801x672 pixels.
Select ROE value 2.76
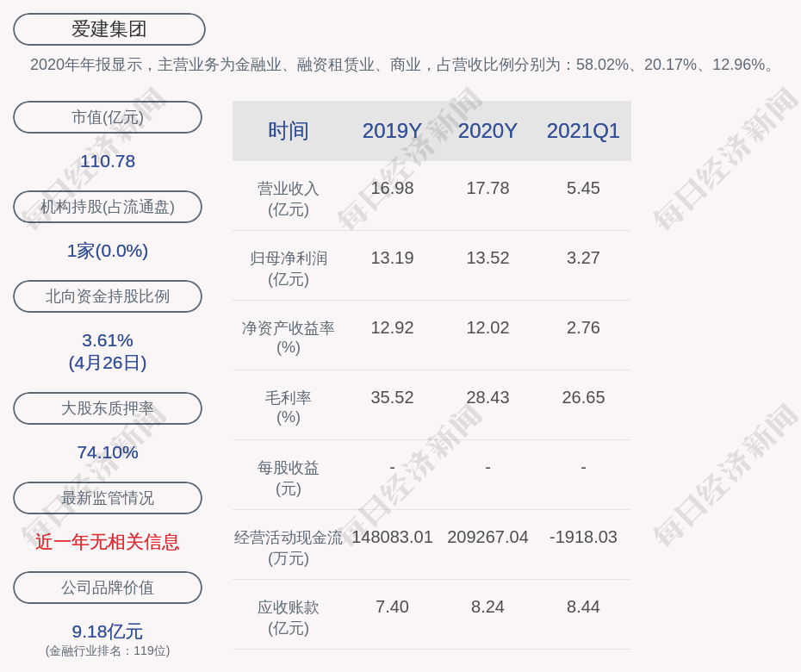tap(583, 327)
